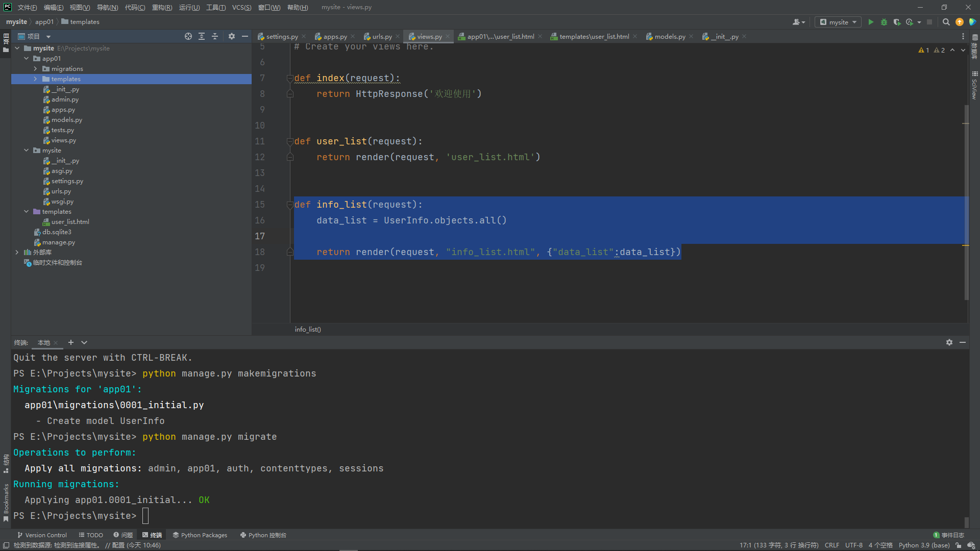Viewport: 980px width, 551px height.
Task: Expand the 外部库 node
Action: point(17,253)
